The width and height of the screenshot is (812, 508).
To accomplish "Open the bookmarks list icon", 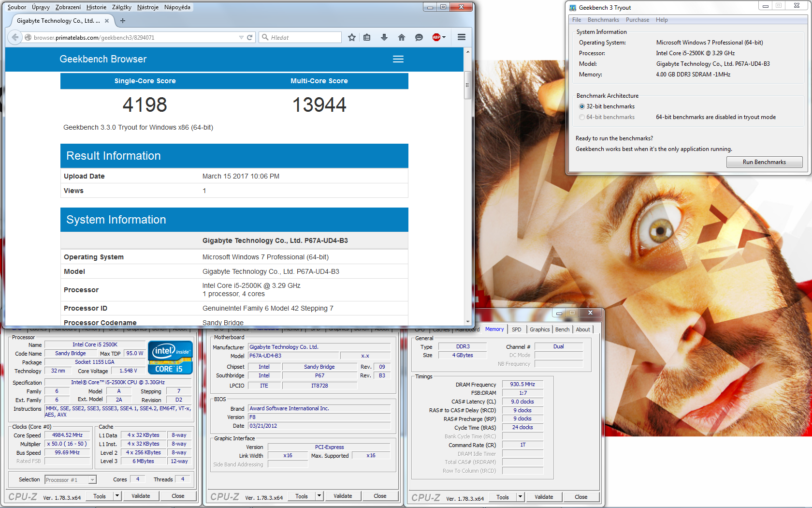I will 367,37.
